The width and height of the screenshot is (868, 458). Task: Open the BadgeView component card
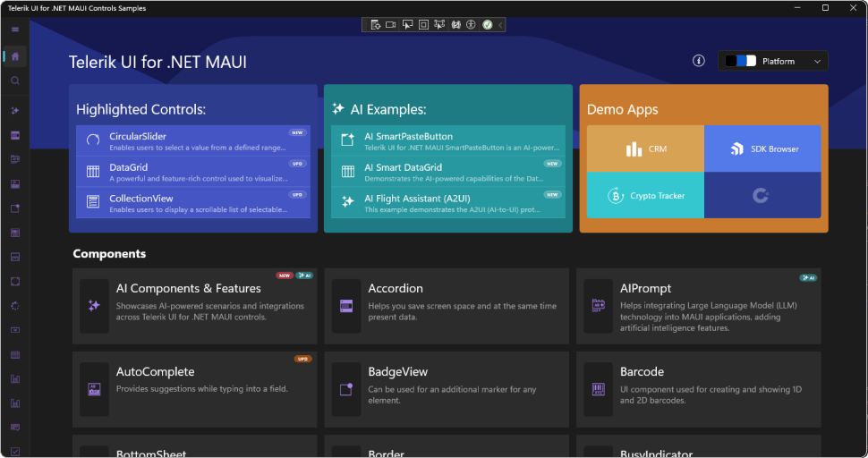click(447, 389)
